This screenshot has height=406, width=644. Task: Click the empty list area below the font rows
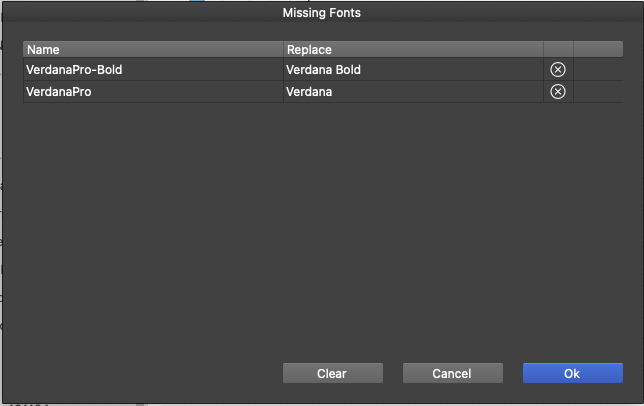click(323, 226)
